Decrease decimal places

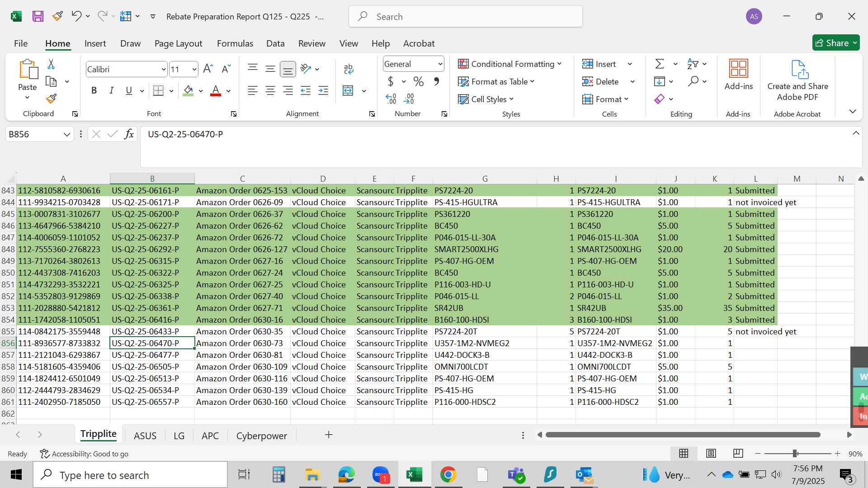click(x=409, y=99)
